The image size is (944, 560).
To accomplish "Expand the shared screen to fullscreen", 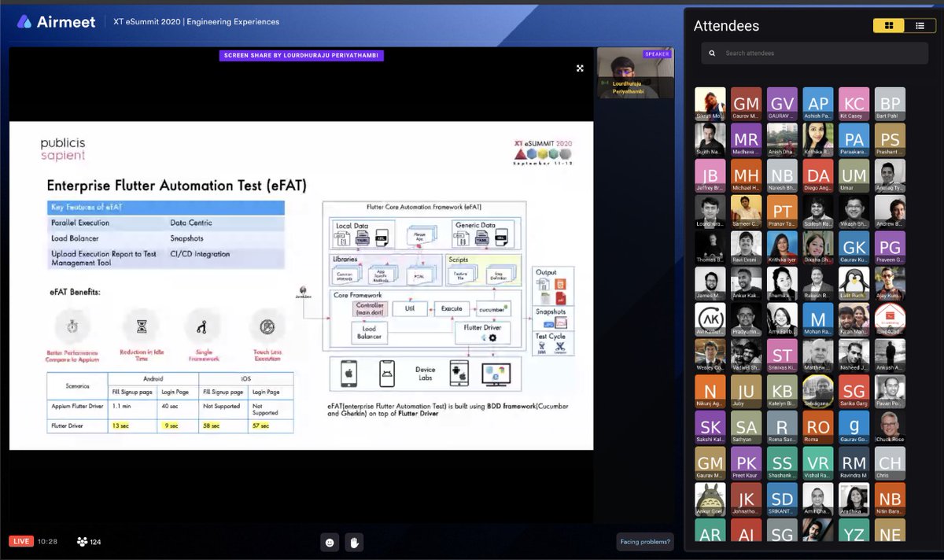I will [x=580, y=68].
